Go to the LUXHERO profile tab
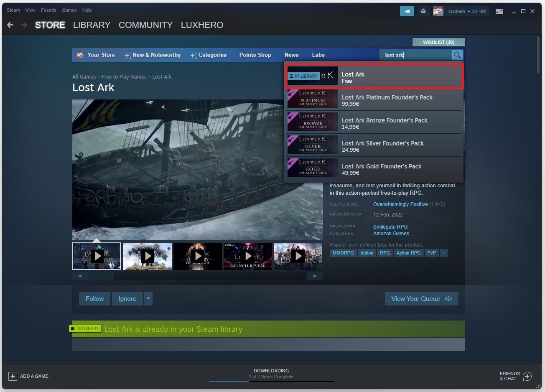Image resolution: width=545 pixels, height=392 pixels. pyautogui.click(x=202, y=25)
